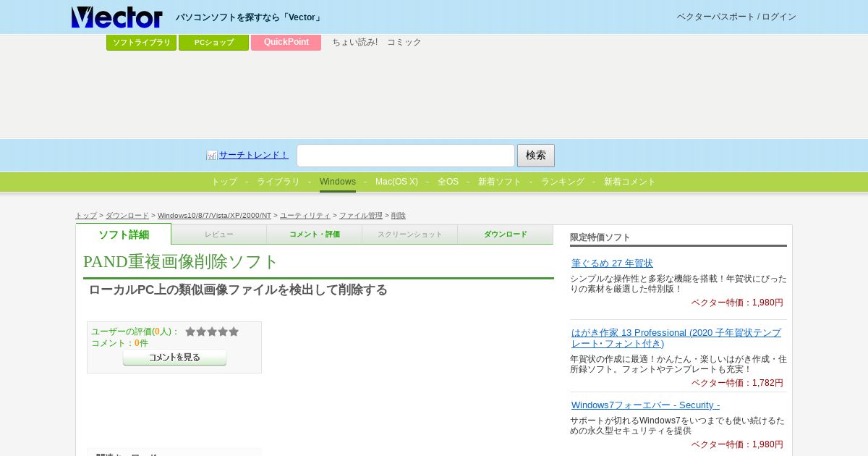This screenshot has width=868, height=456.
Task: Open 新着ソフト in navigation bar
Action: (x=500, y=182)
